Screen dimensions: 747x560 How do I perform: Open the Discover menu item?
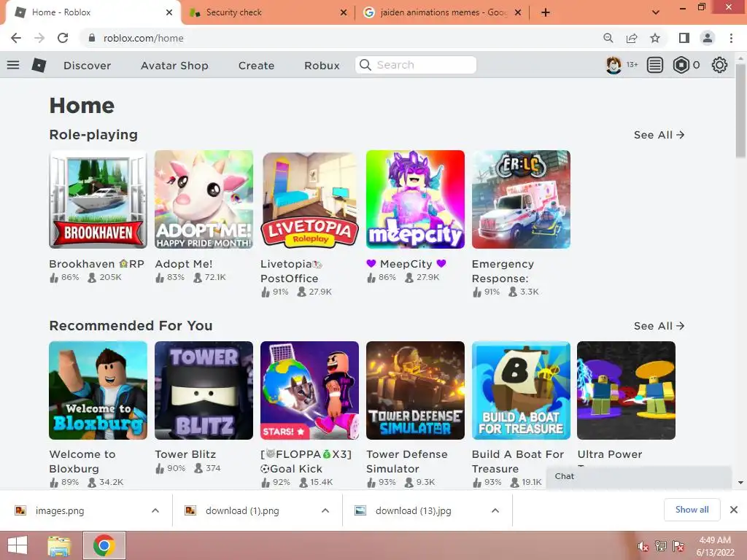(88, 66)
